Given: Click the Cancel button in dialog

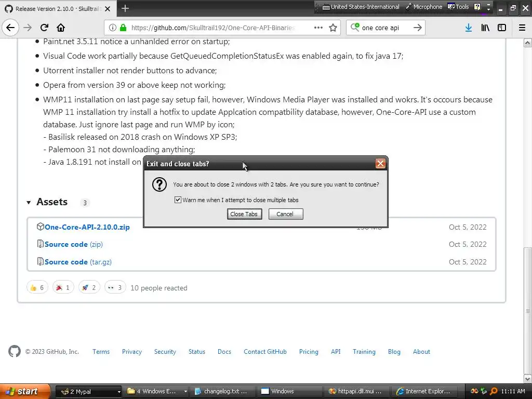Looking at the screenshot, I should point(286,214).
